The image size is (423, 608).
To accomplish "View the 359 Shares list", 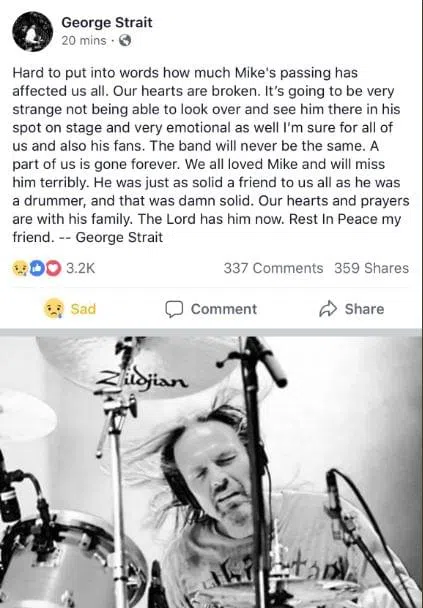I will click(x=371, y=268).
